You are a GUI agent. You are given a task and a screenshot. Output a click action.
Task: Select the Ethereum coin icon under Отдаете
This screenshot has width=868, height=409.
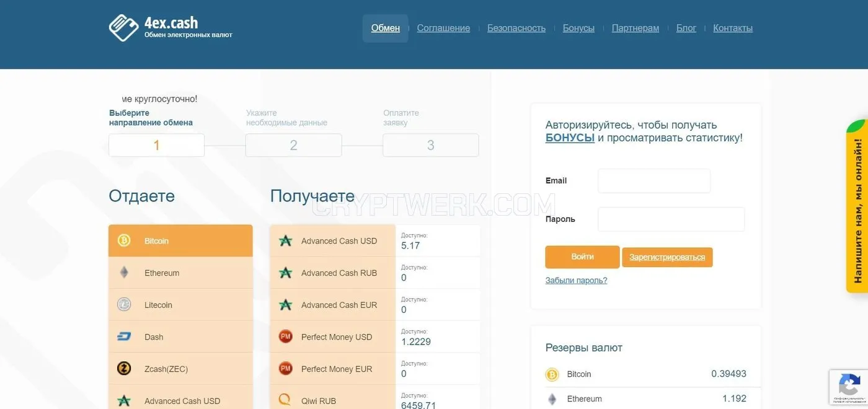[x=124, y=273]
